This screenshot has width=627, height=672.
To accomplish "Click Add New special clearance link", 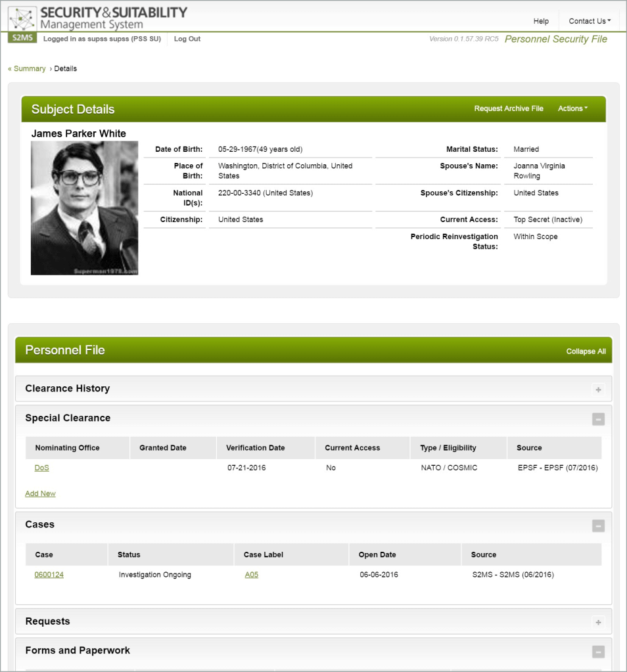I will tap(40, 494).
